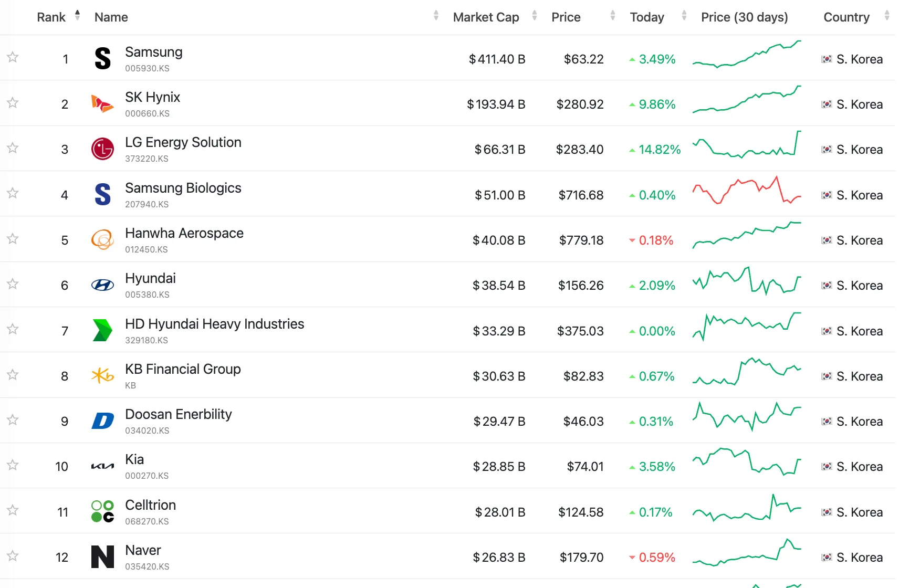Sort table by Market Cap arrows

[534, 16]
